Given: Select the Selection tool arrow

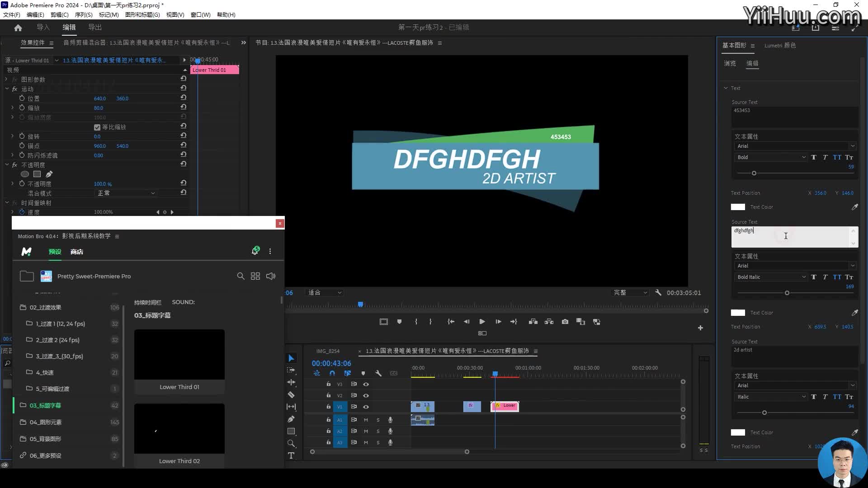Looking at the screenshot, I should click(x=291, y=358).
